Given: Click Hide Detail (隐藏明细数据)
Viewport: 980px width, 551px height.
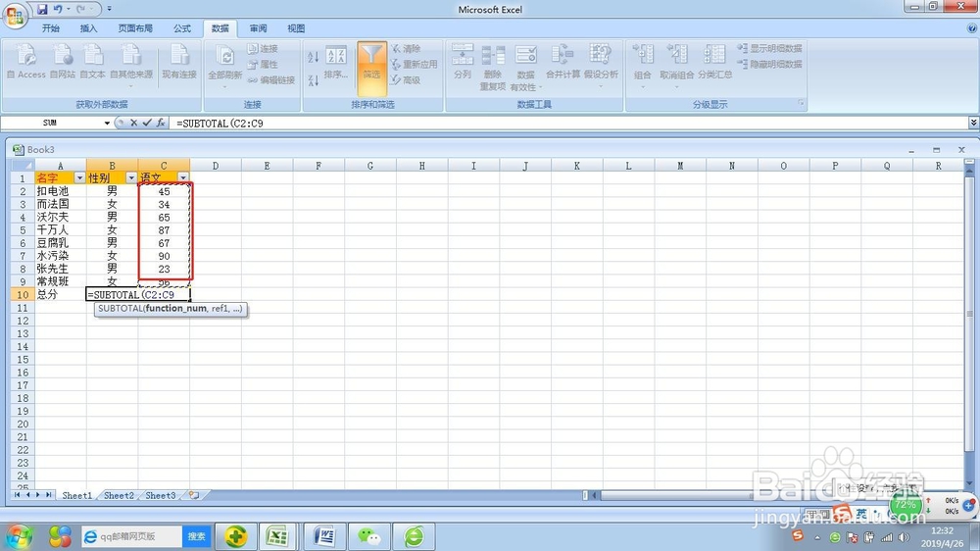Looking at the screenshot, I should pyautogui.click(x=769, y=65).
